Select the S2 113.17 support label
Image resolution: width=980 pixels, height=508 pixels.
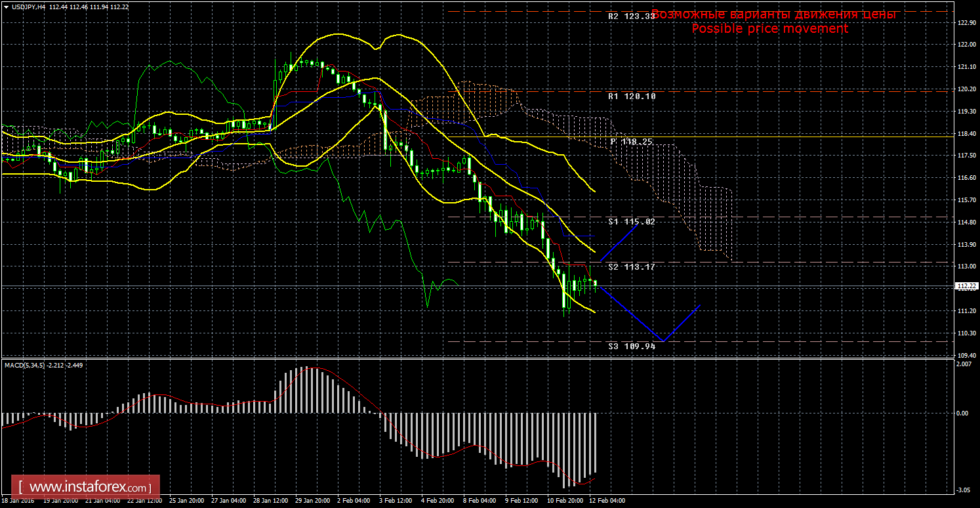[631, 267]
